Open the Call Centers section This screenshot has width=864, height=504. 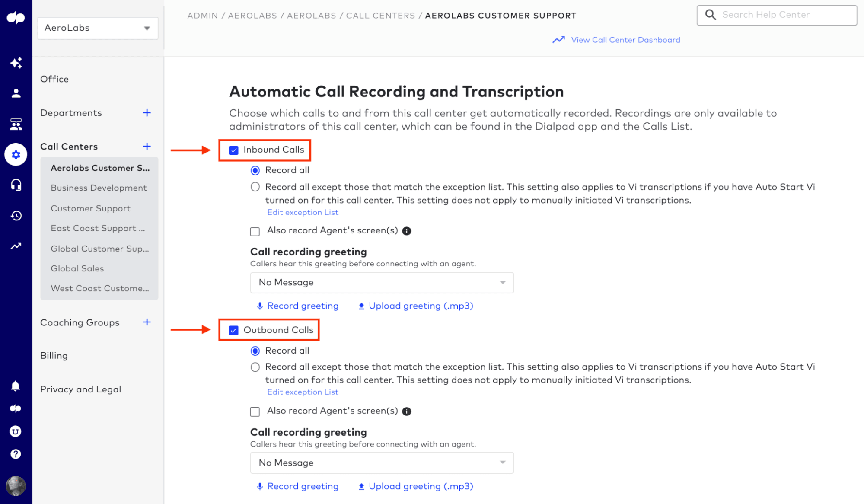(69, 146)
